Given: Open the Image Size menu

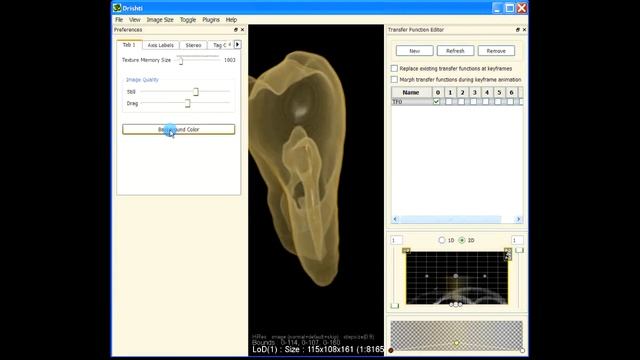Looking at the screenshot, I should point(160,20).
